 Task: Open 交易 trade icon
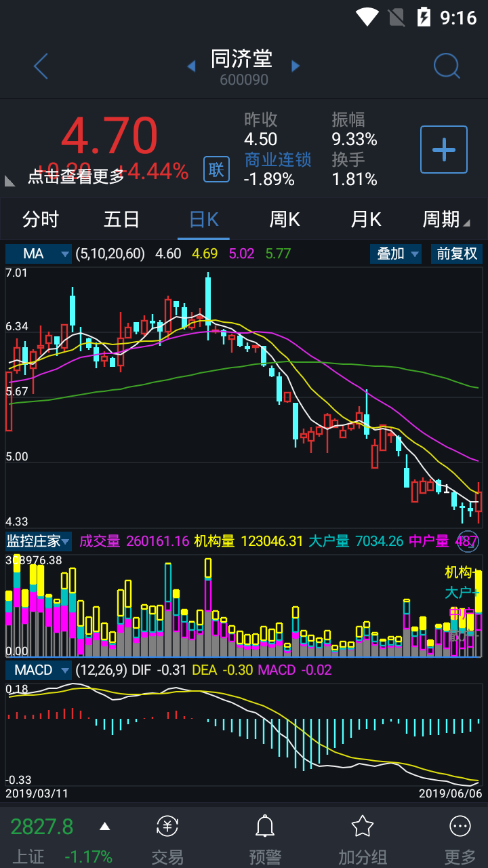pos(167,827)
